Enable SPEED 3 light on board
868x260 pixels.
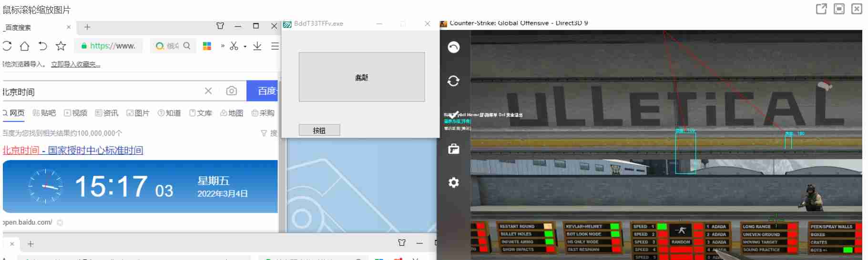[x=662, y=242]
